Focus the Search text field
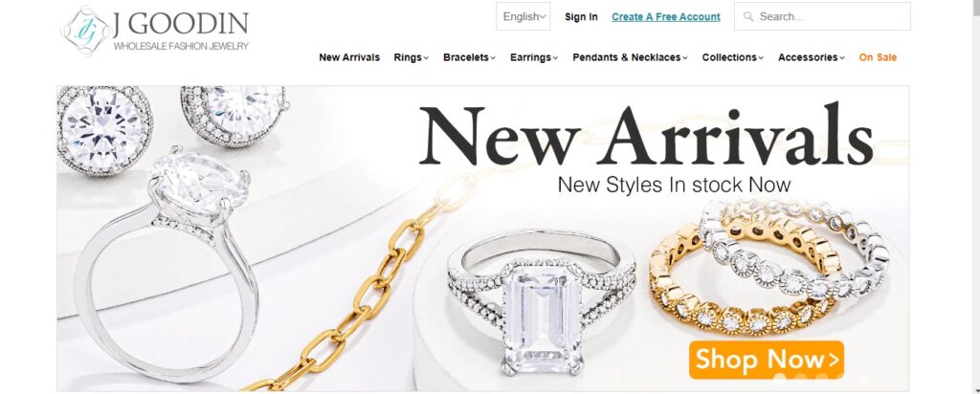 click(822, 17)
